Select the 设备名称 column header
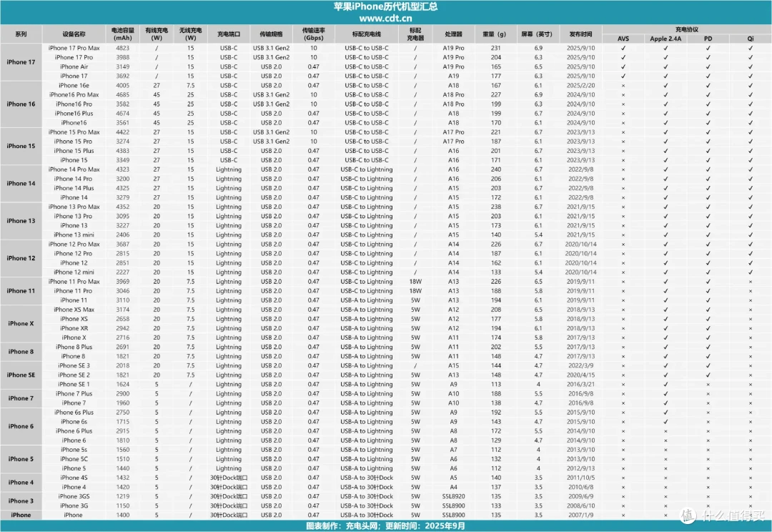The width and height of the screenshot is (772, 532). point(74,34)
